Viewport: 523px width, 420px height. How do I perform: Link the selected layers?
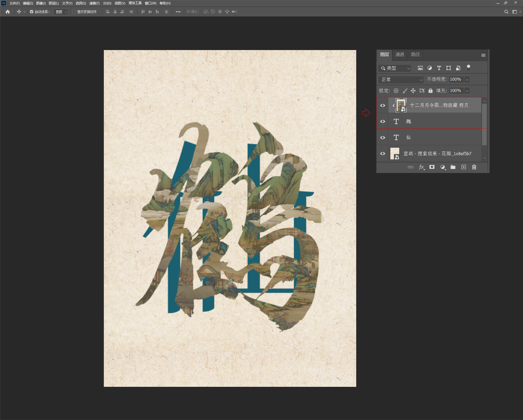coord(410,167)
